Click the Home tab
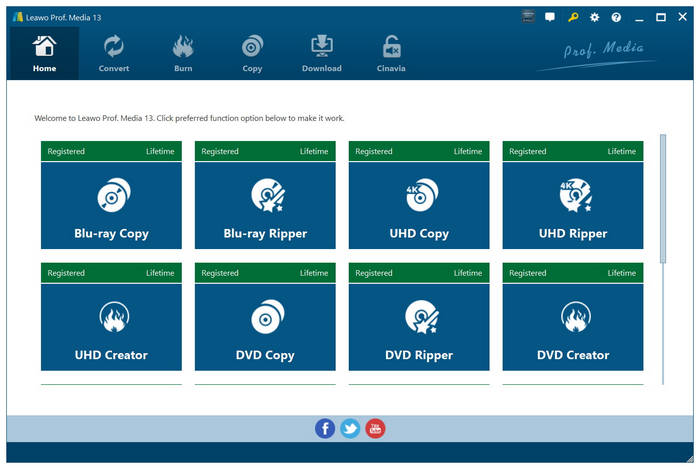700x469 pixels. [x=44, y=54]
